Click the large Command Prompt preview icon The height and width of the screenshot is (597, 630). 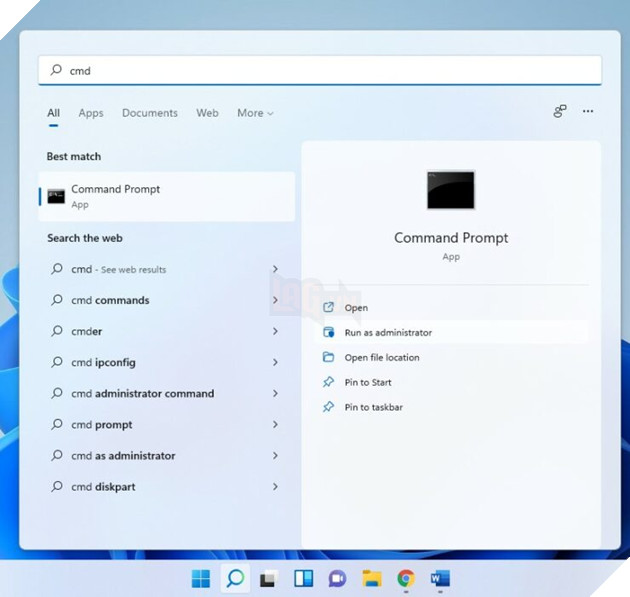pos(450,190)
